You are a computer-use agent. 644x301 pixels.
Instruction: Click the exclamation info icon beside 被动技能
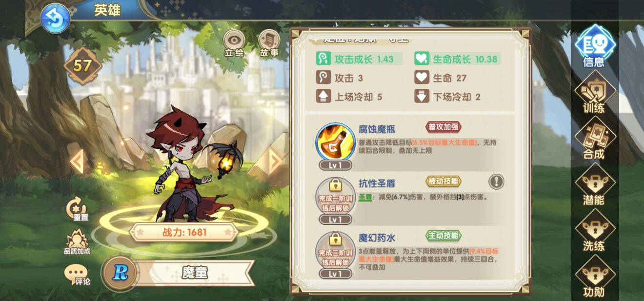[x=496, y=182]
